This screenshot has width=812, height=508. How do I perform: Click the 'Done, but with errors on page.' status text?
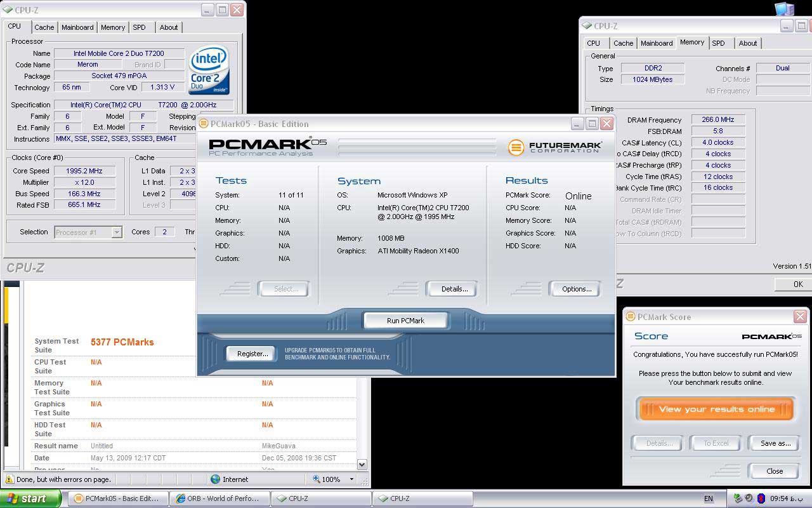coord(63,479)
